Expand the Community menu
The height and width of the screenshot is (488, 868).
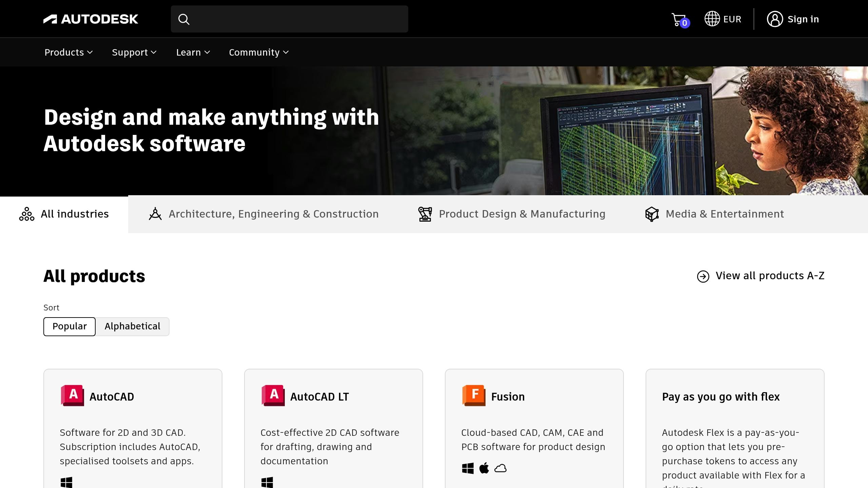[x=259, y=52]
